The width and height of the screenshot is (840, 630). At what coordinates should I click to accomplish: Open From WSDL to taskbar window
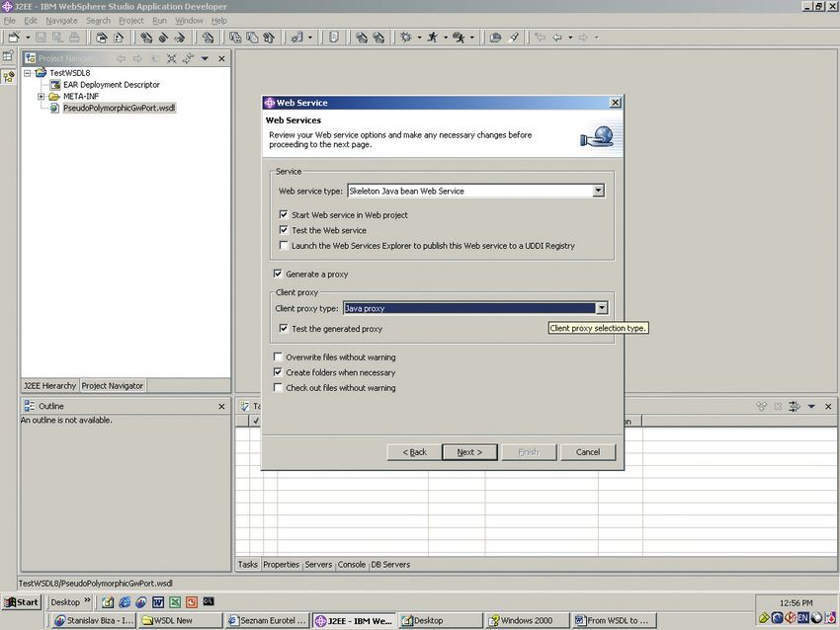[x=614, y=620]
